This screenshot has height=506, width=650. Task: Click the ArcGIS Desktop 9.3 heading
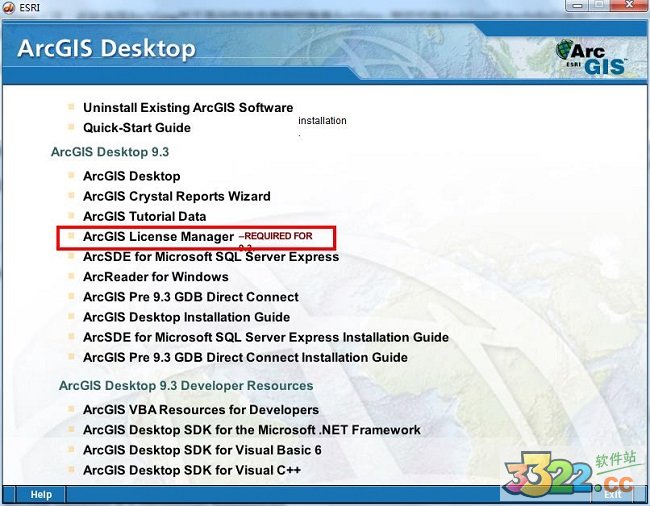point(110,152)
